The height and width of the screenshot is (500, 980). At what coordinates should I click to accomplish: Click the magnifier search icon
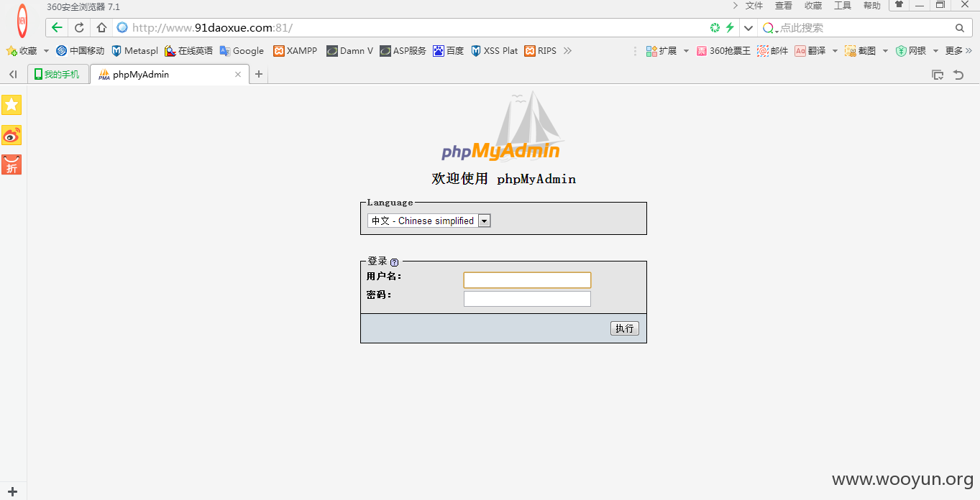(x=959, y=28)
